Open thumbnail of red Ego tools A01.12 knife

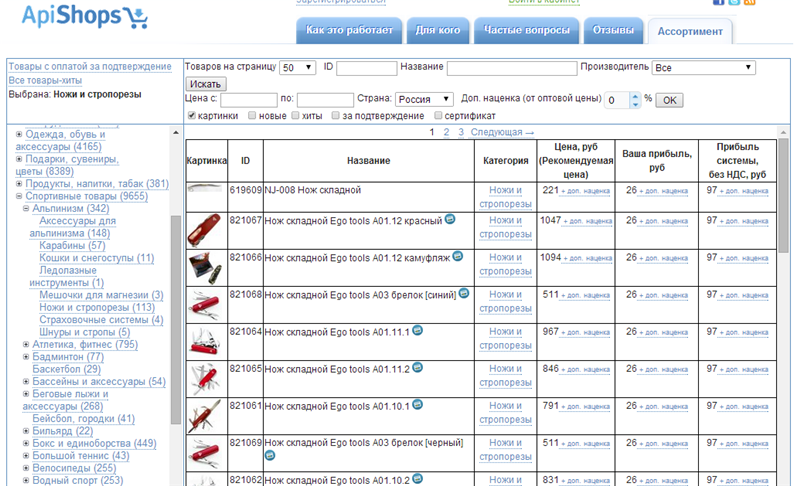pos(205,229)
